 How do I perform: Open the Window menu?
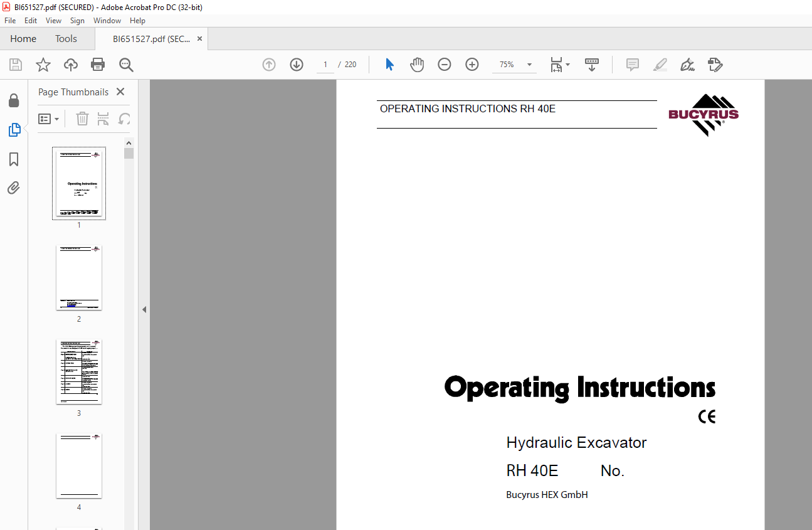tap(107, 21)
